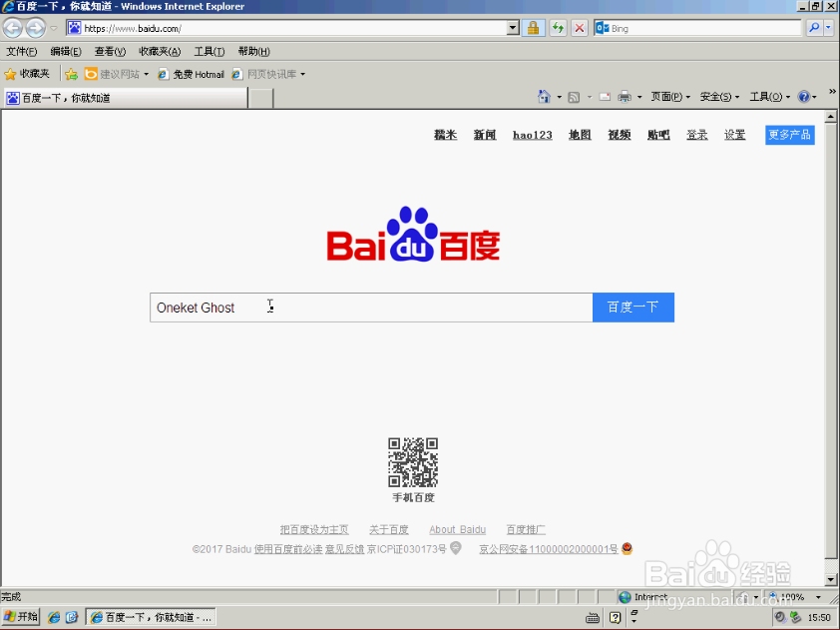Open the recent pages dropdown arrow
Viewport: 840px width, 630px height.
pos(54,28)
